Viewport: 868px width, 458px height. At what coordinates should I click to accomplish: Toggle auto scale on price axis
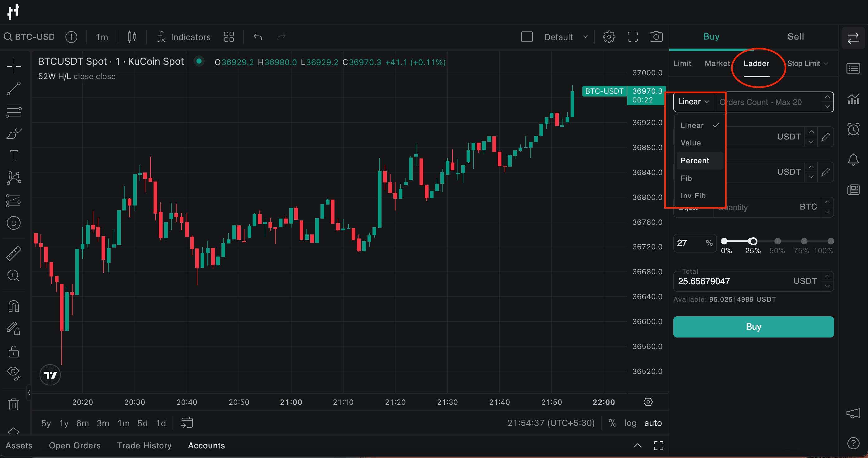(653, 423)
